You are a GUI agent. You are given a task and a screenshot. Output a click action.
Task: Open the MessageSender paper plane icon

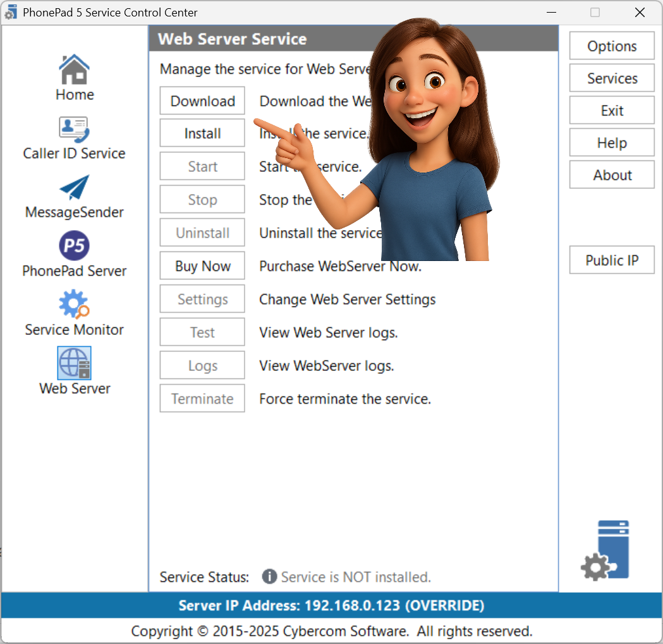[75, 187]
